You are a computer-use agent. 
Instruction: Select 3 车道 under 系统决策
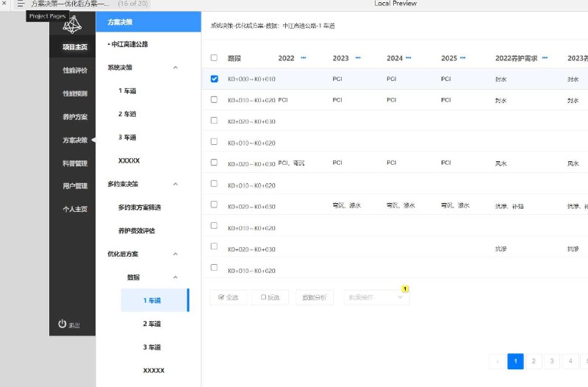[x=127, y=138]
